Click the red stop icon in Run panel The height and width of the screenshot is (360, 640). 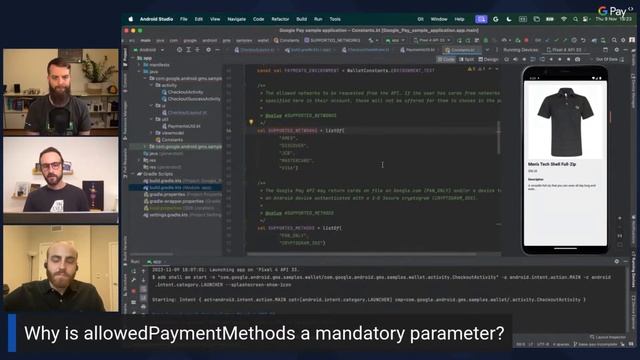[133, 291]
